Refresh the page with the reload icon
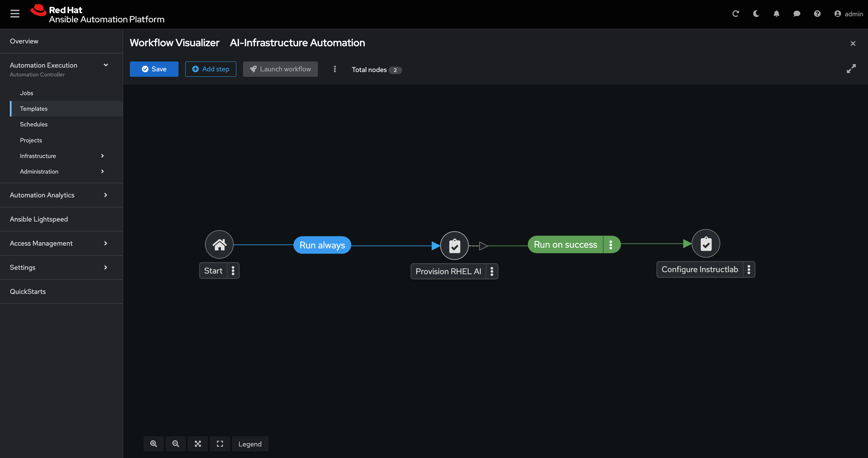The height and width of the screenshot is (458, 868). (735, 14)
